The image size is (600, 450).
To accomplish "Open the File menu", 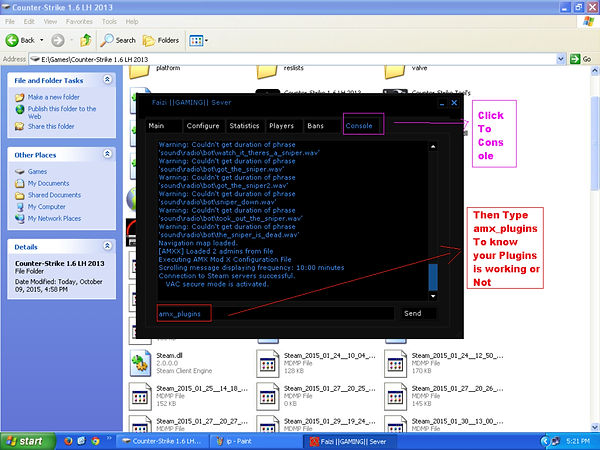I will (x=10, y=21).
